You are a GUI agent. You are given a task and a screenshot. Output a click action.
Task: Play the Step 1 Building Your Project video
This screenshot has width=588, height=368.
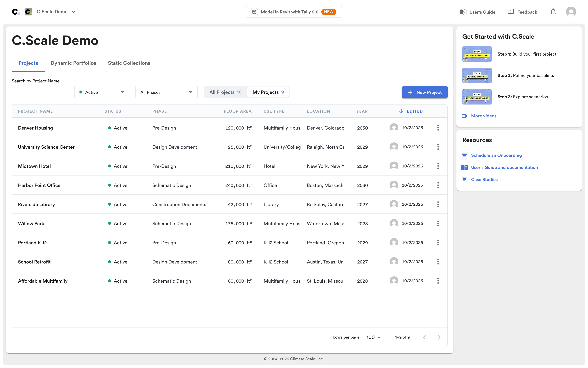477,54
